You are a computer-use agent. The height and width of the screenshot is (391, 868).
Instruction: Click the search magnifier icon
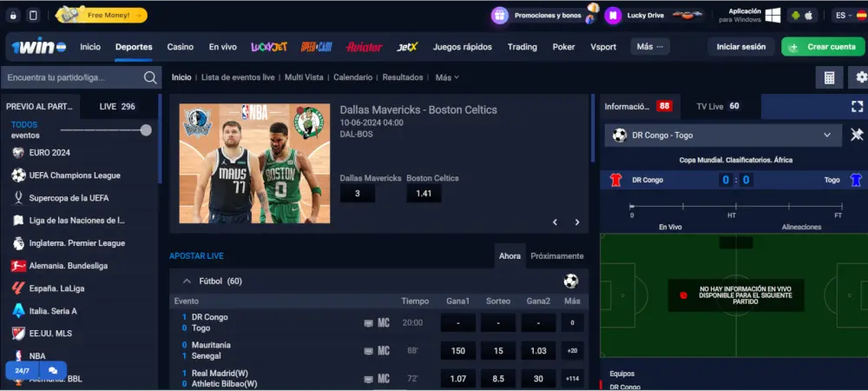150,77
